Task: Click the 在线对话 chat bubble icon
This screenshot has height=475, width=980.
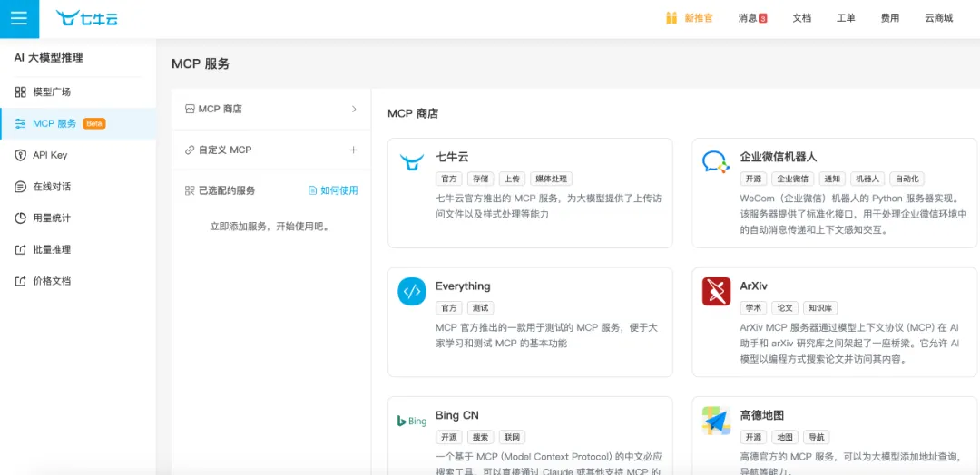Action: 21,187
